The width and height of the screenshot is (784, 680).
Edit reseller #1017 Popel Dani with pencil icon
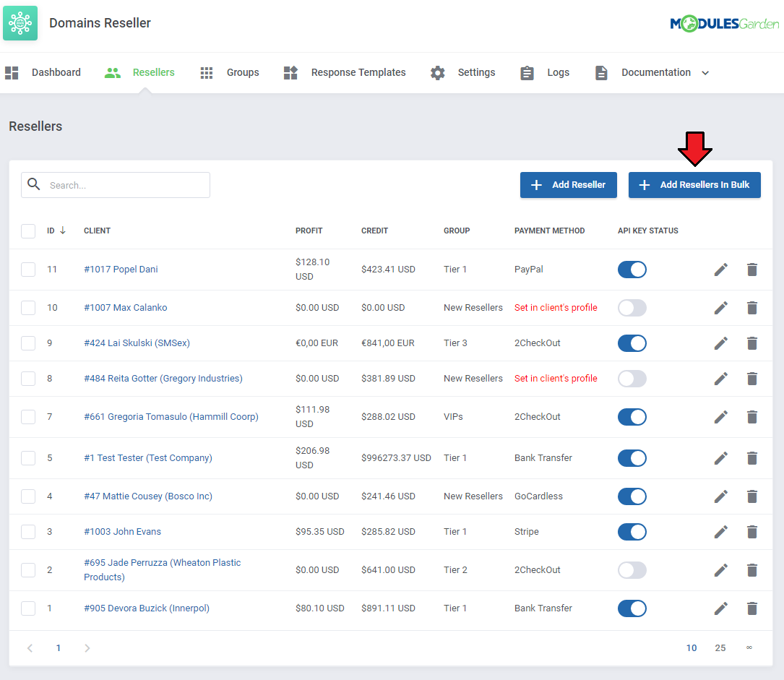point(720,270)
